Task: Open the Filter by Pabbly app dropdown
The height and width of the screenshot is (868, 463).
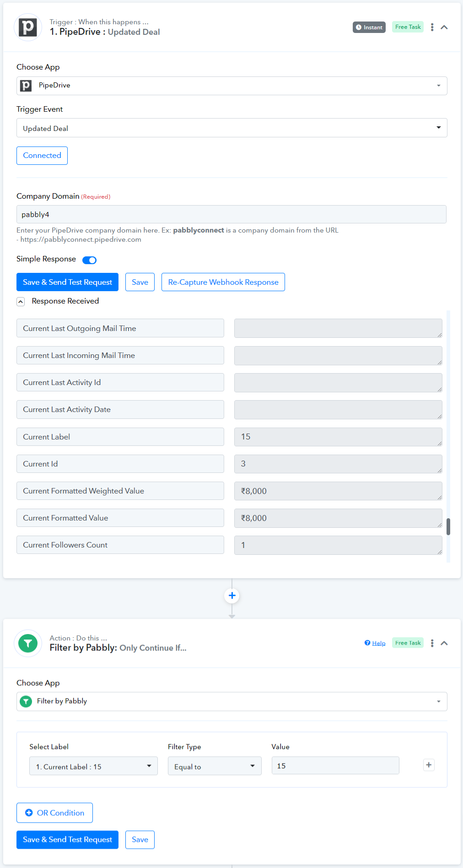Action: (232, 701)
